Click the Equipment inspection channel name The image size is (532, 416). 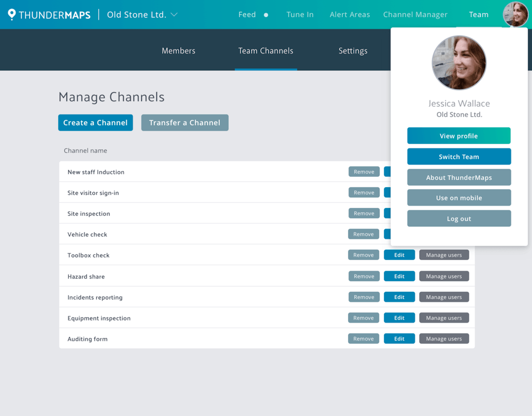point(99,318)
